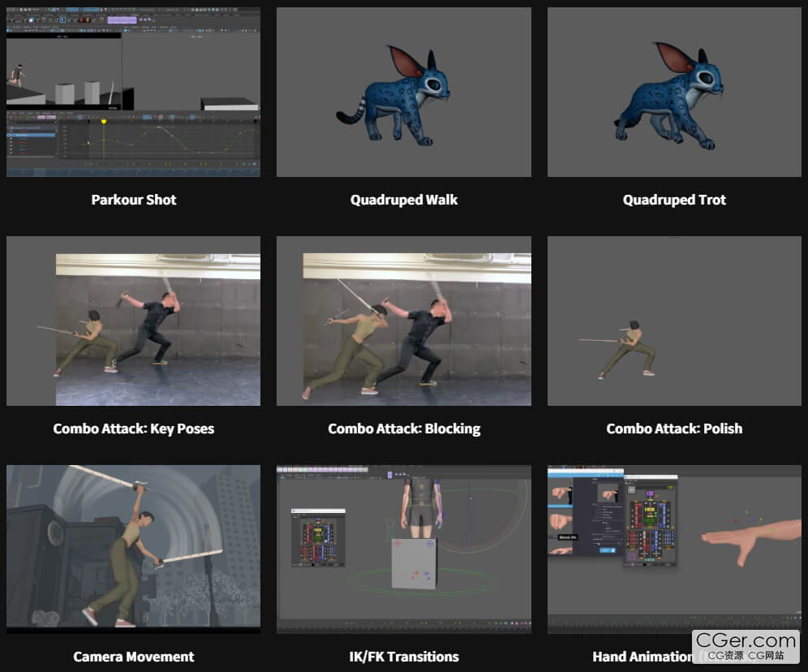Click the "Combo Attack: Key Poses" title

(134, 429)
